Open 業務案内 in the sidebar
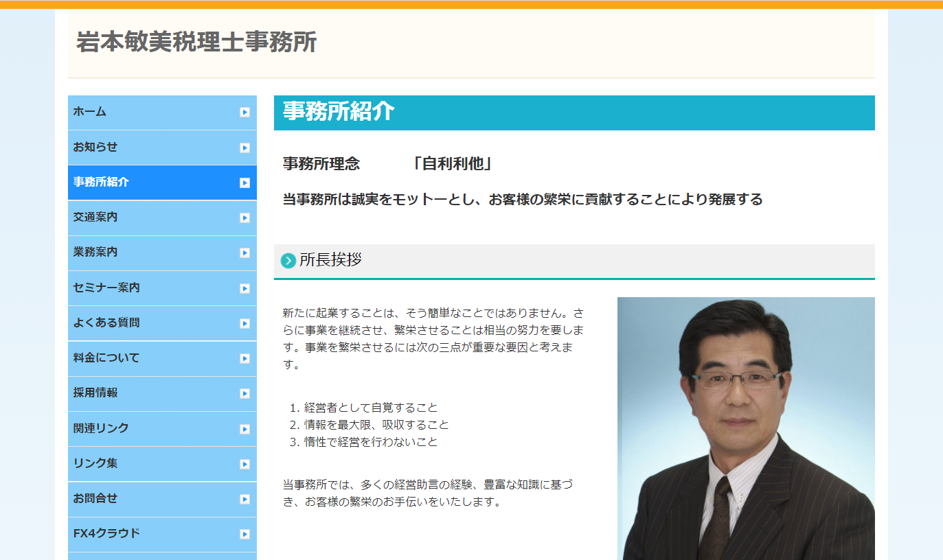This screenshot has height=560, width=943. [x=162, y=253]
